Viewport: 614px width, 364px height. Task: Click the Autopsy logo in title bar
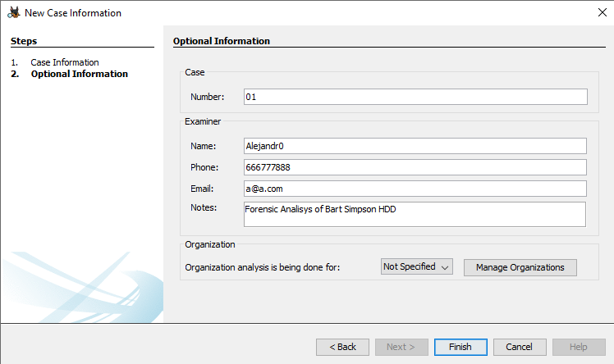coord(13,13)
